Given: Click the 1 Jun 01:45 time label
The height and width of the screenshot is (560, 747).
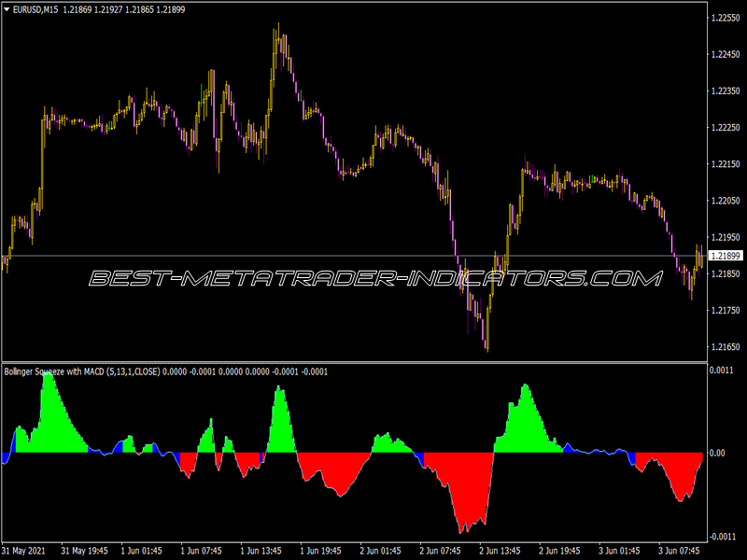Looking at the screenshot, I should tap(142, 551).
